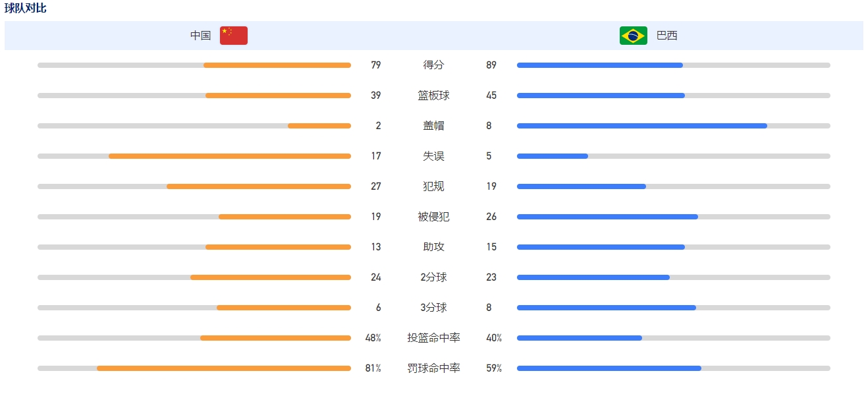Click Brazil's blue 犯规 bar
The width and height of the screenshot is (868, 396).
tap(582, 186)
